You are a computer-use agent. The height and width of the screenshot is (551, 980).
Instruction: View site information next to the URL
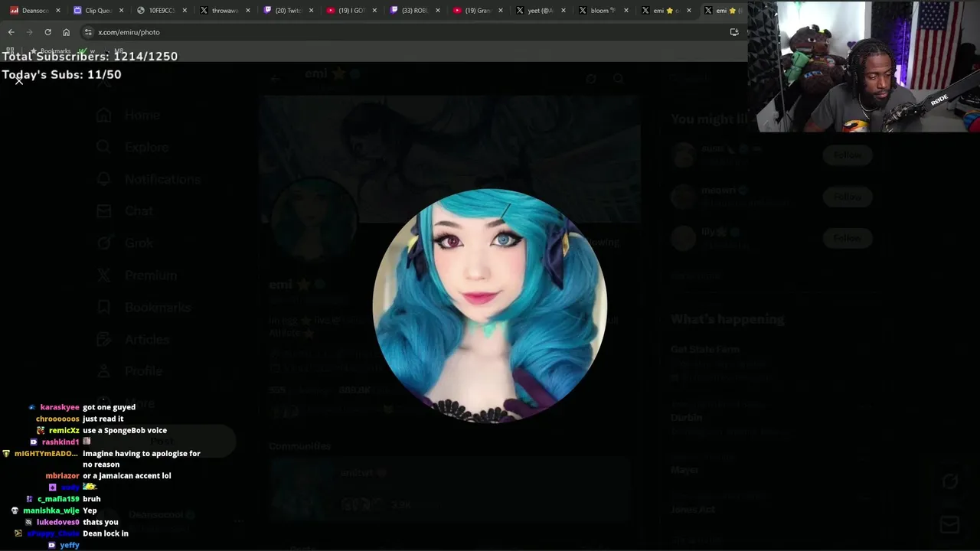click(x=88, y=32)
